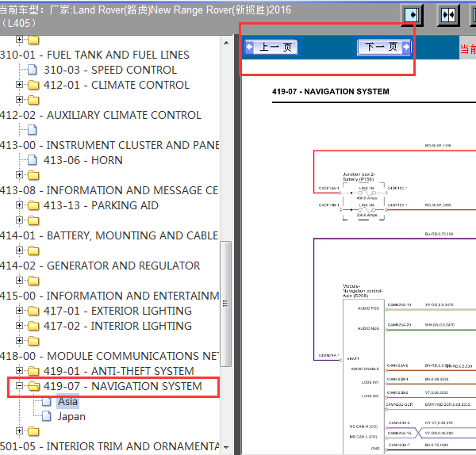Expand the 413-08 Information and Message Center node
The image size is (476, 455).
pyautogui.click(x=19, y=174)
